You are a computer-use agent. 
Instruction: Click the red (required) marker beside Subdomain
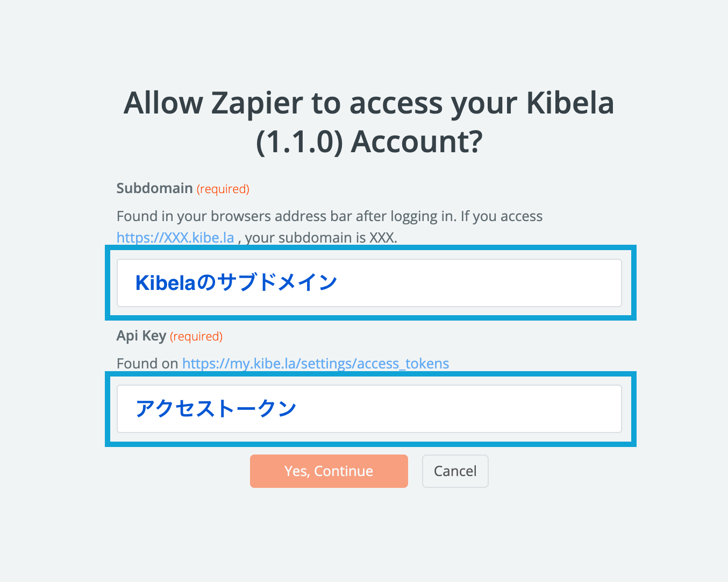pyautogui.click(x=223, y=189)
